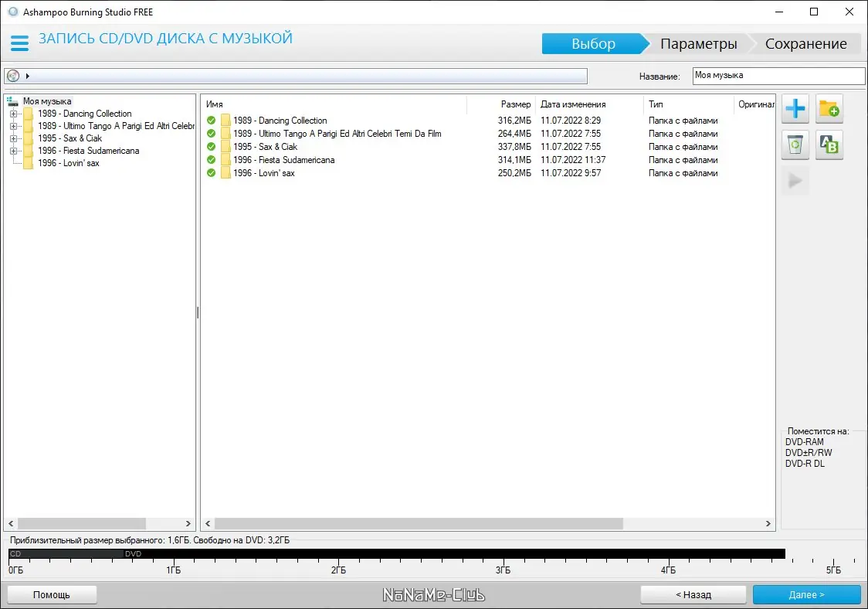The image size is (868, 609).
Task: Expand 1989 - Ultimo Tango node in tree
Action: pos(13,126)
